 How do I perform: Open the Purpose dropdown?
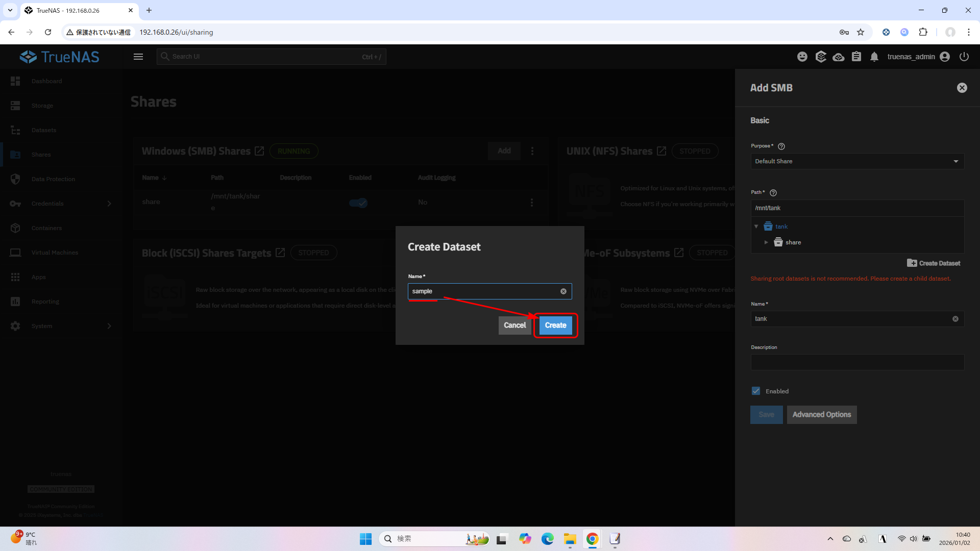coord(856,161)
